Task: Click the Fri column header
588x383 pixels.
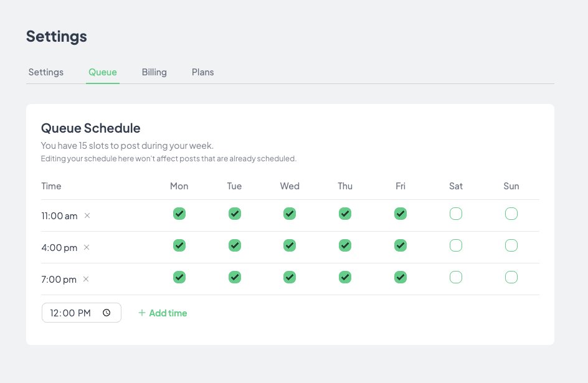Action: [x=401, y=186]
